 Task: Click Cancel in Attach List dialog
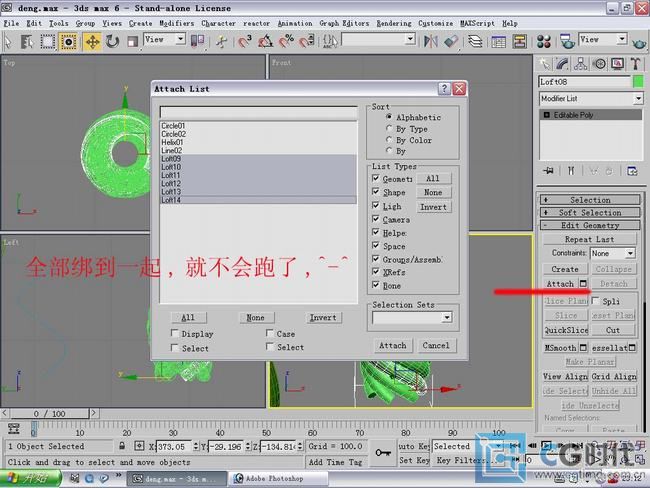[436, 345]
